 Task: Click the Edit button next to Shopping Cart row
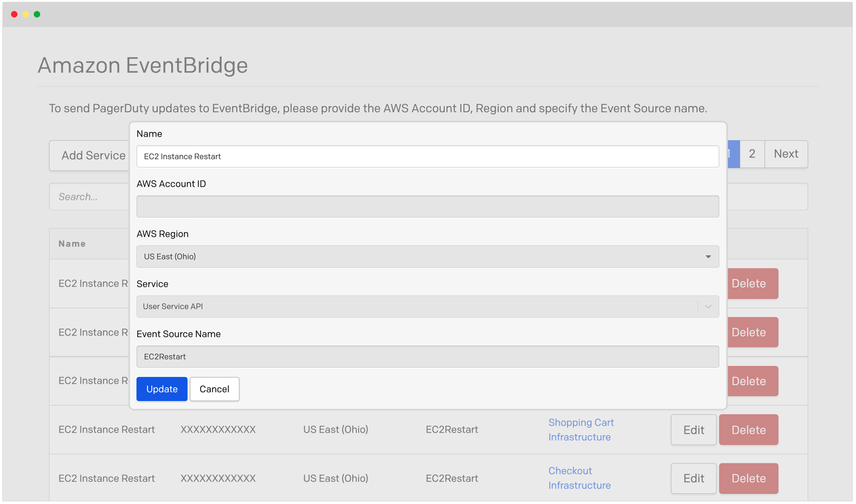(693, 429)
